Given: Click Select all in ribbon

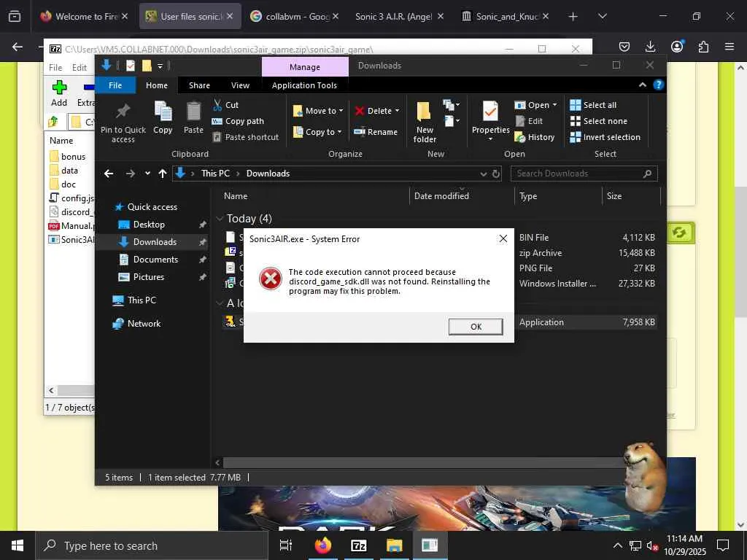Looking at the screenshot, I should [593, 105].
